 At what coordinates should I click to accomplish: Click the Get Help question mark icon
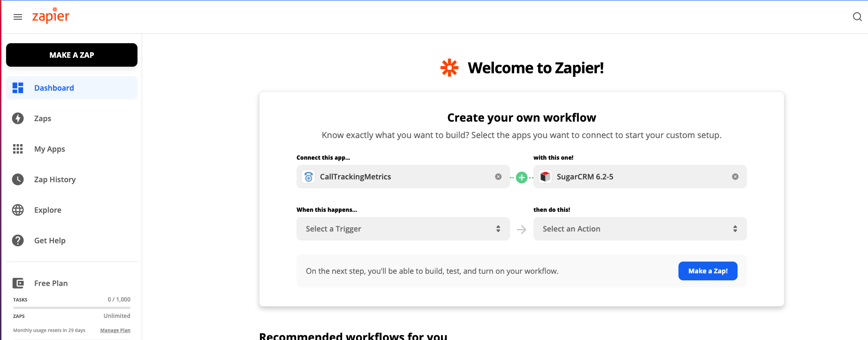(x=18, y=240)
